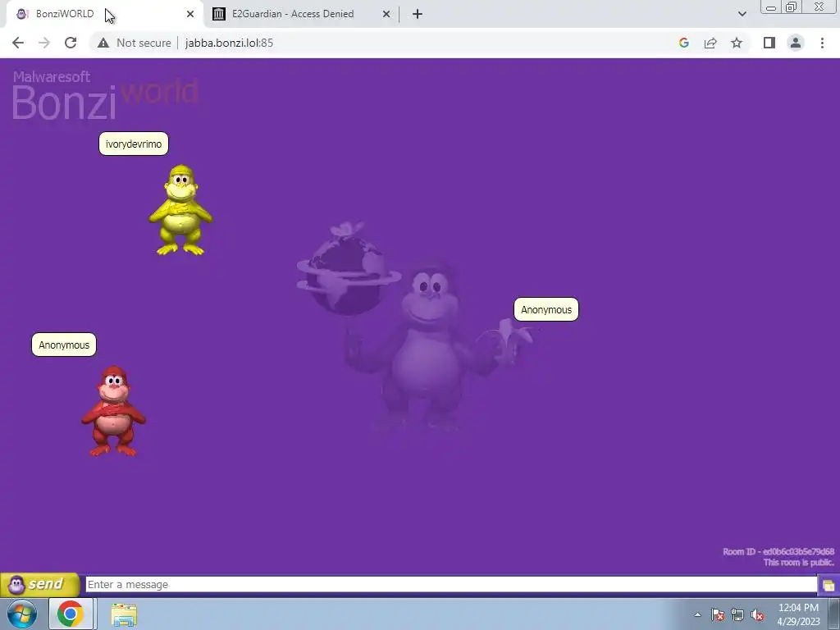Viewport: 840px width, 630px height.
Task: Open the clock showing 12:04 PM
Action: (798, 614)
